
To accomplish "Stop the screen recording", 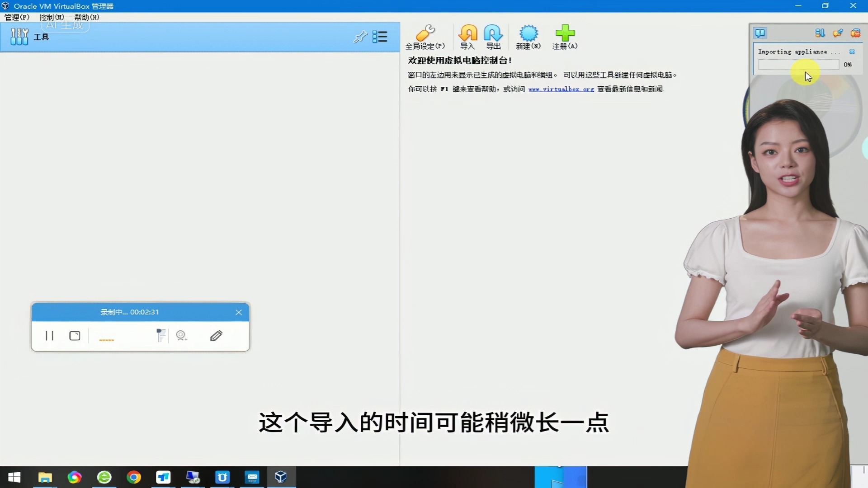I will click(75, 336).
